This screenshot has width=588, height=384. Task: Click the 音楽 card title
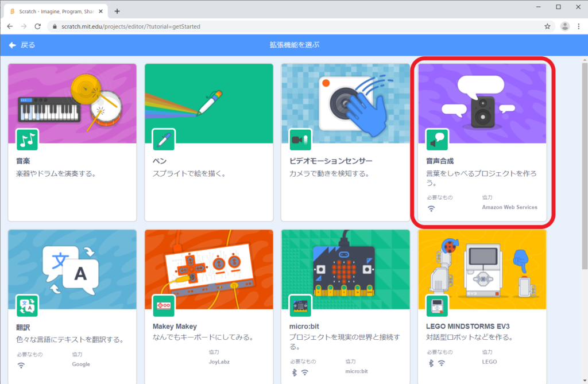[23, 161]
